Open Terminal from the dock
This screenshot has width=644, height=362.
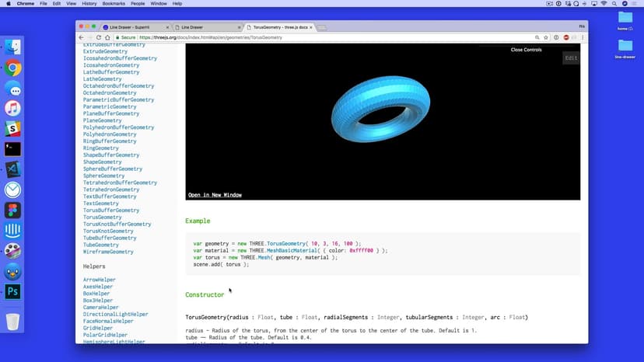12,149
